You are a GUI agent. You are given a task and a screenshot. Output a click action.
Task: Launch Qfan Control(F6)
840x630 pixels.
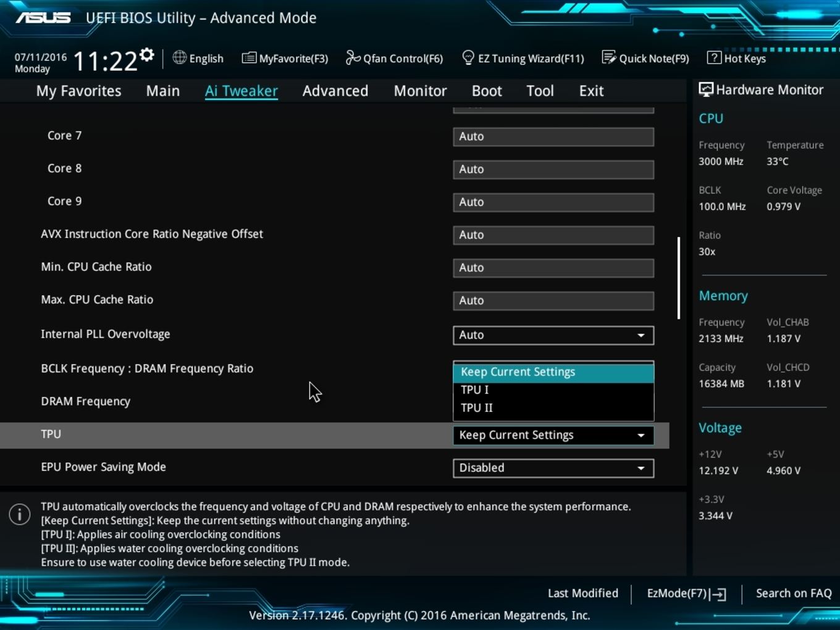coord(403,59)
